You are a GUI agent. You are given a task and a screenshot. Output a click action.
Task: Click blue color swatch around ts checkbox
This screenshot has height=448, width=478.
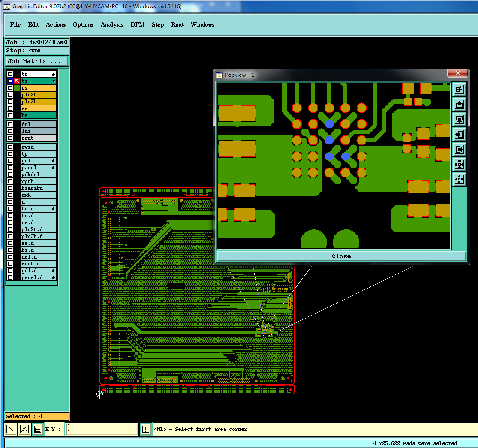point(10,81)
